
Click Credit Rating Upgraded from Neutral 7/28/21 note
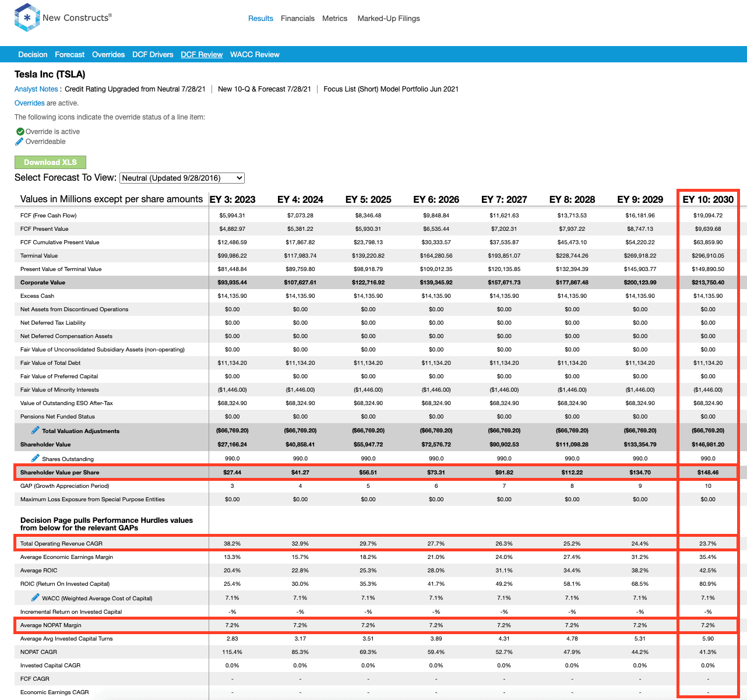[x=135, y=89]
